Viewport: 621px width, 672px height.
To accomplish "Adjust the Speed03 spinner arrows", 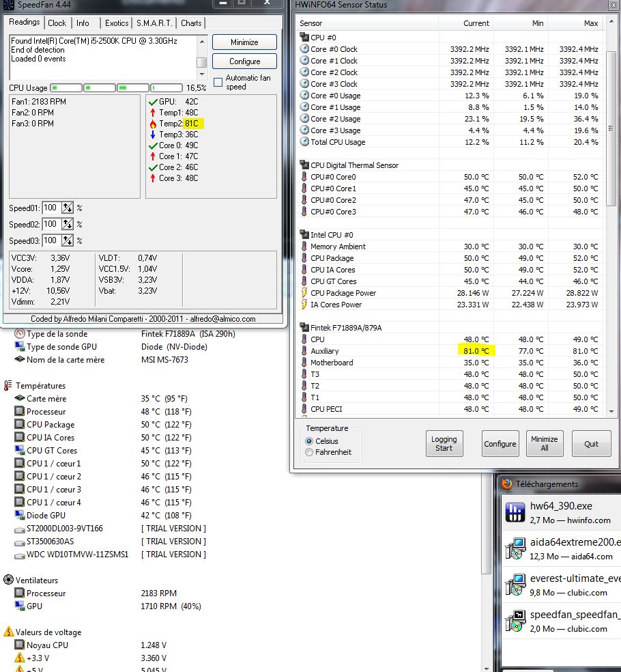I will (x=68, y=240).
